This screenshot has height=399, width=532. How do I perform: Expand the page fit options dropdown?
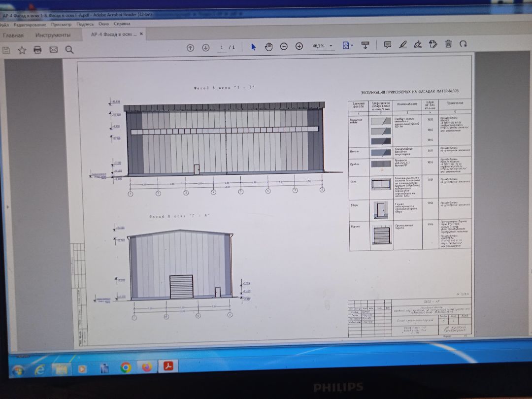click(x=348, y=45)
